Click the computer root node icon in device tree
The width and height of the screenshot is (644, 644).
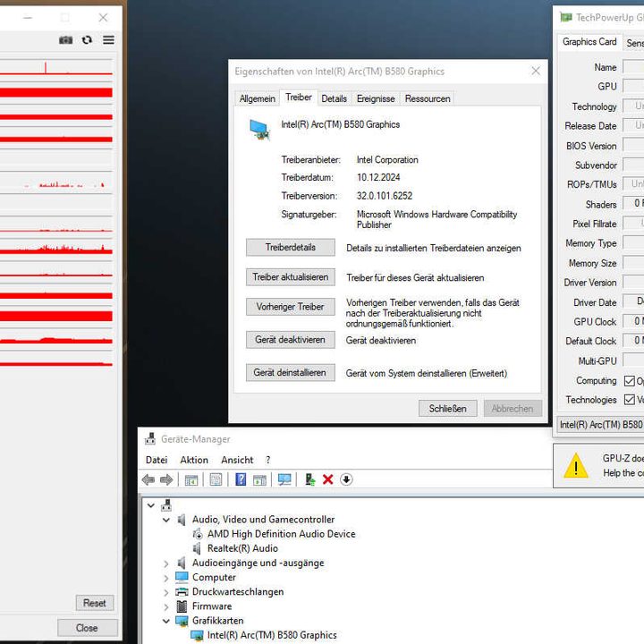click(x=166, y=505)
